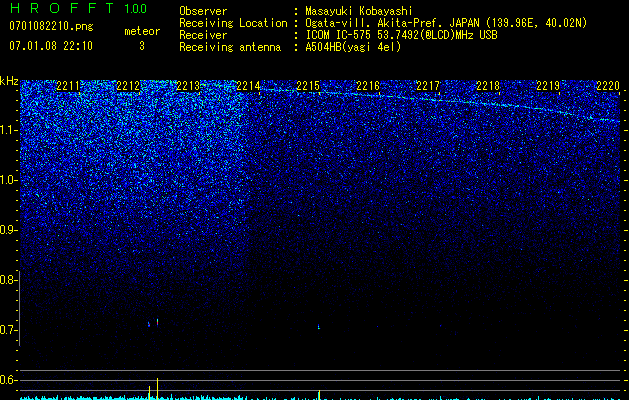Click the 1.0 kHz axis label

click(x=8, y=180)
